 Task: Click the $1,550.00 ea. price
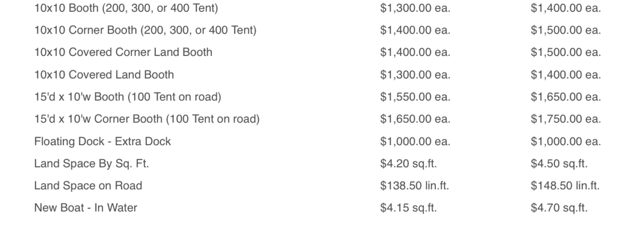pos(415,97)
